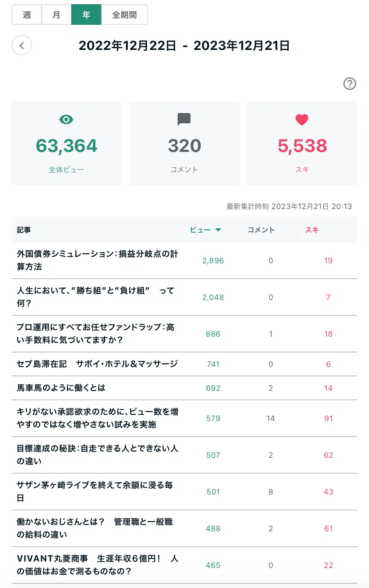Select the 年 tab
The height and width of the screenshot is (588, 369).
[x=86, y=15]
